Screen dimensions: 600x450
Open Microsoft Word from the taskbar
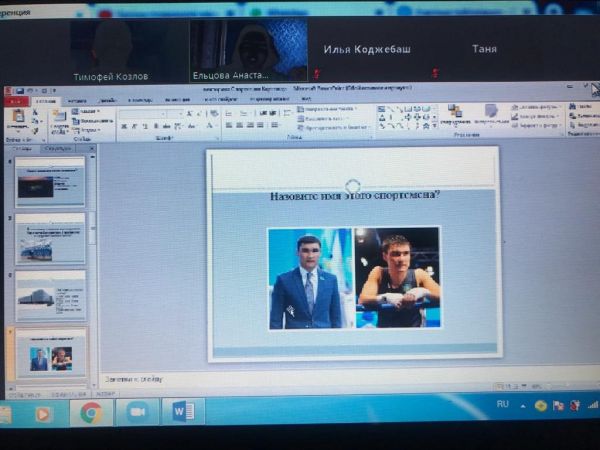182,412
